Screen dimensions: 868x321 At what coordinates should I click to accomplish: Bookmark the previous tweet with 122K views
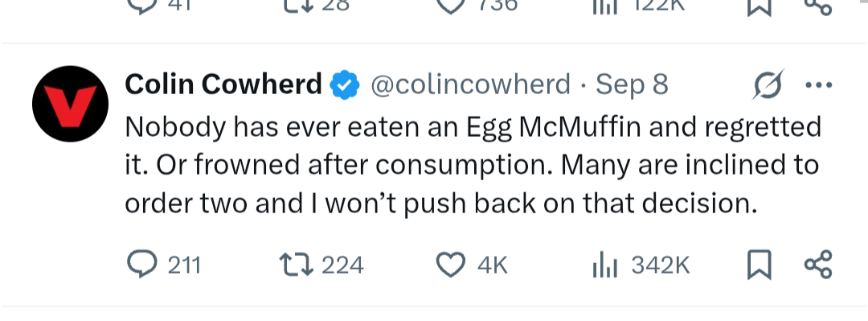point(759,6)
